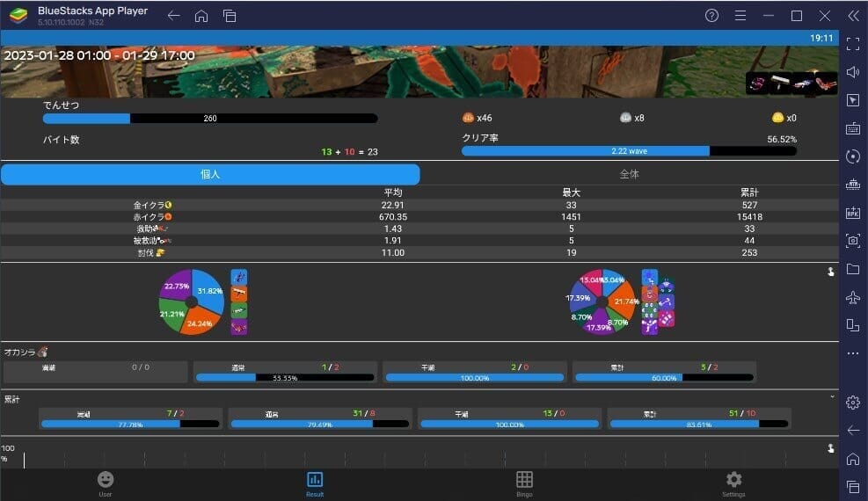Screen dimensions: 868x501
Task: Switch to the 個人 tab
Action: click(210, 174)
